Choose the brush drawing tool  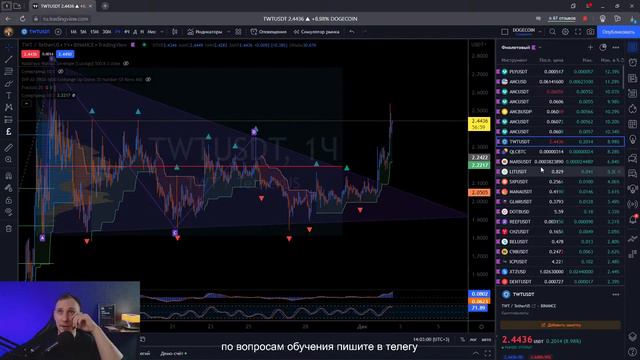coord(9,84)
